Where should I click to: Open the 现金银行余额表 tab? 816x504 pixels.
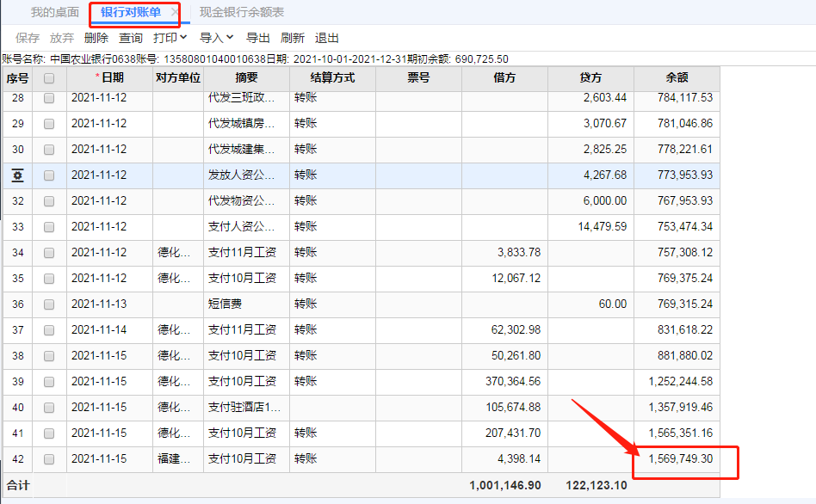click(242, 12)
